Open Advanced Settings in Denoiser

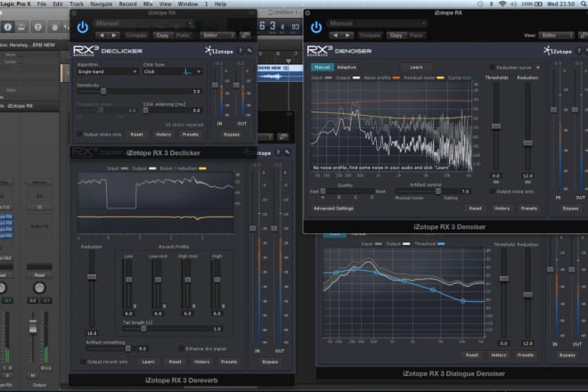point(333,208)
